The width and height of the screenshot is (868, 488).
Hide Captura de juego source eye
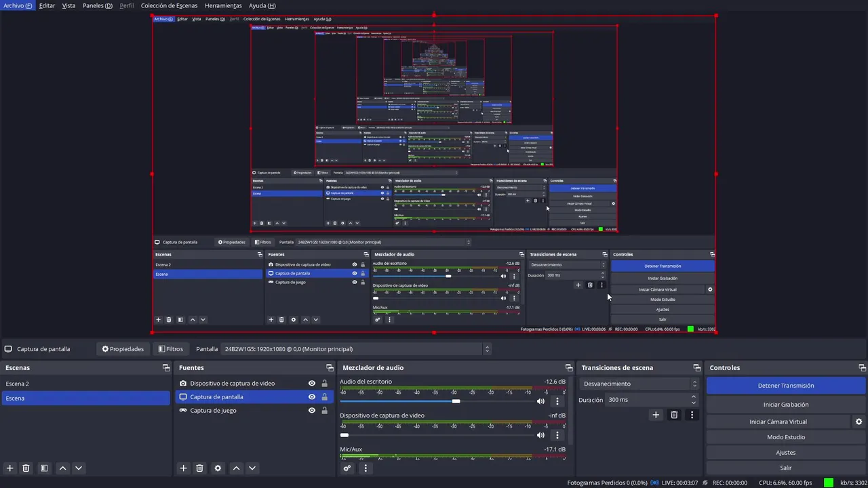pos(312,411)
